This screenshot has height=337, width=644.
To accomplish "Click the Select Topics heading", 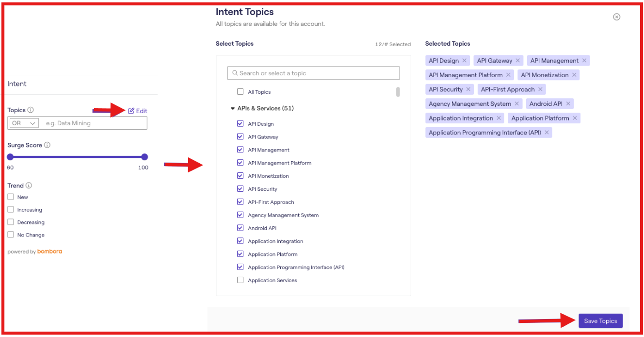I will (x=235, y=44).
